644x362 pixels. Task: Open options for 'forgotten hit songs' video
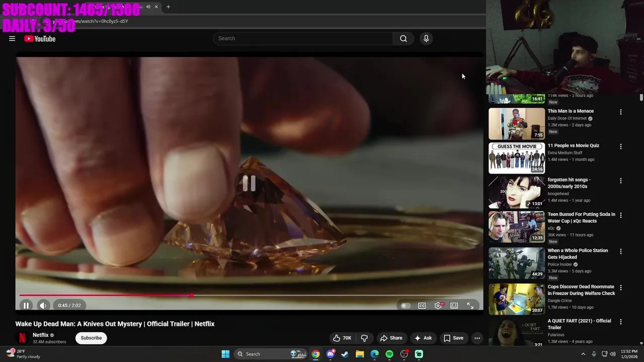[x=620, y=180]
